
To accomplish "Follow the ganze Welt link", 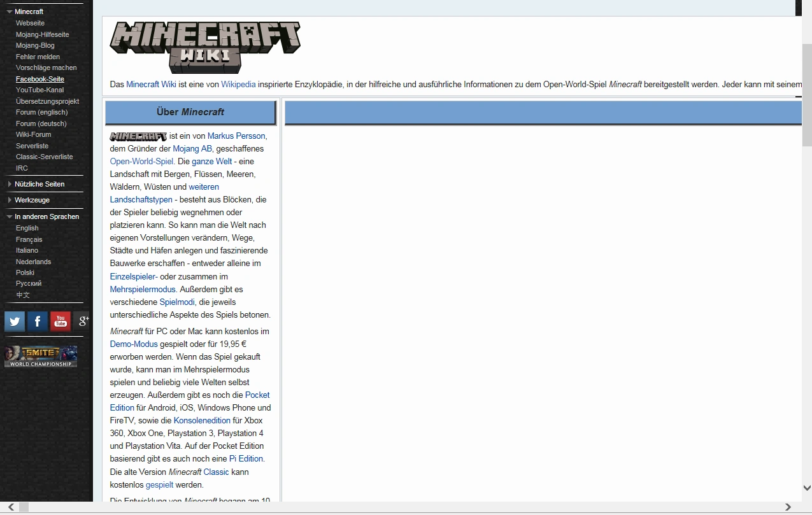I will pyautogui.click(x=212, y=162).
